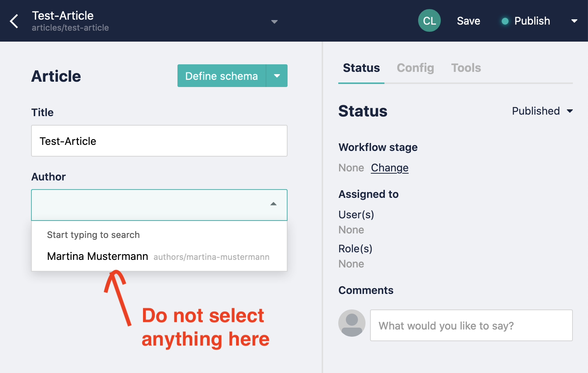This screenshot has height=373, width=588.
Task: Switch to the Config tab
Action: (x=415, y=68)
